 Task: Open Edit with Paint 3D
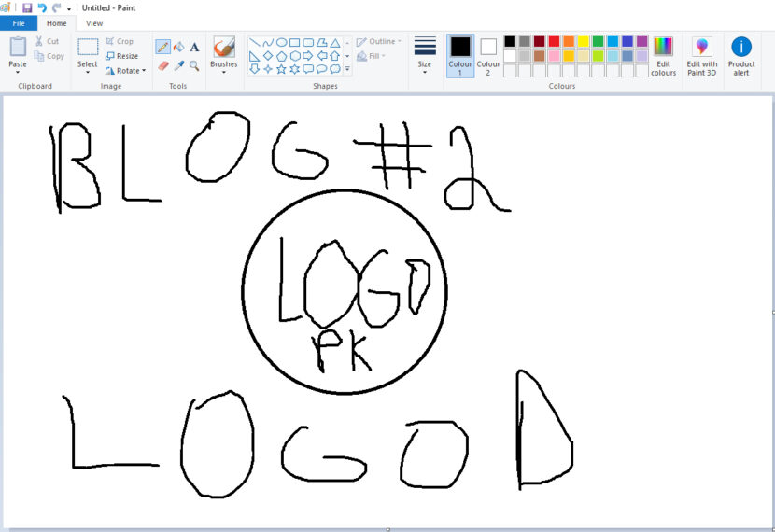(x=702, y=56)
